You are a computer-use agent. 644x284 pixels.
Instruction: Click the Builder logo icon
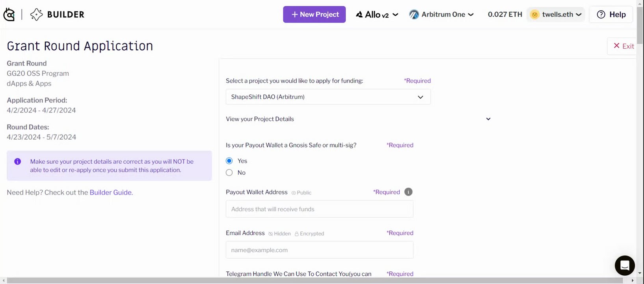pos(36,15)
